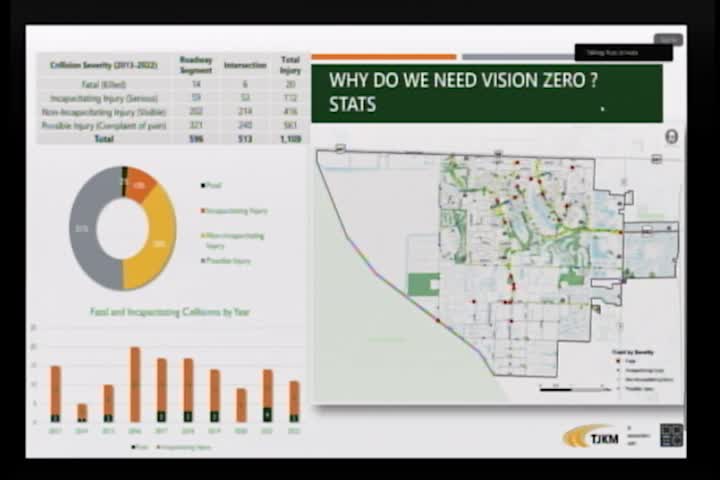Image resolution: width=720 pixels, height=480 pixels.
Task: Click the QR code beside the TJKM logo
Action: pos(671,435)
